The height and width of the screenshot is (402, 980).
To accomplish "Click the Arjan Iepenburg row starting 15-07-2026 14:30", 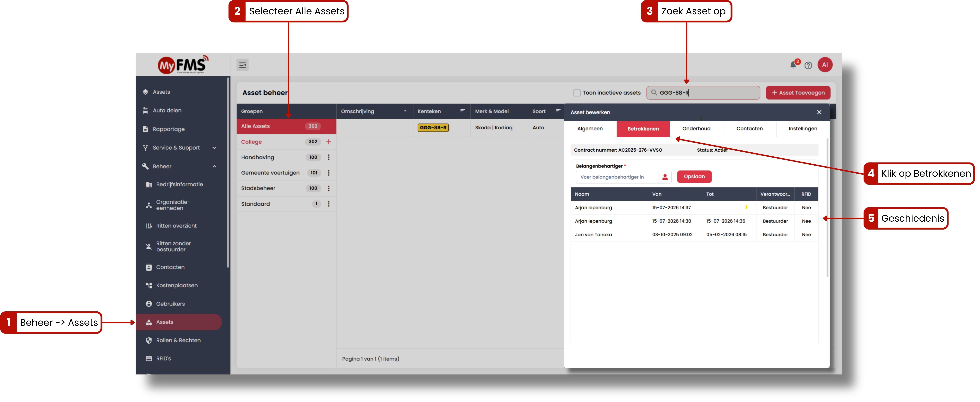I will 694,221.
